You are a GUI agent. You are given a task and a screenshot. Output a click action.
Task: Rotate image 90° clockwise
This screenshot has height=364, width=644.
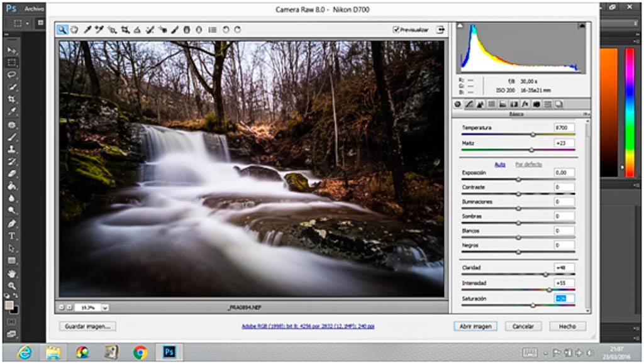point(237,30)
